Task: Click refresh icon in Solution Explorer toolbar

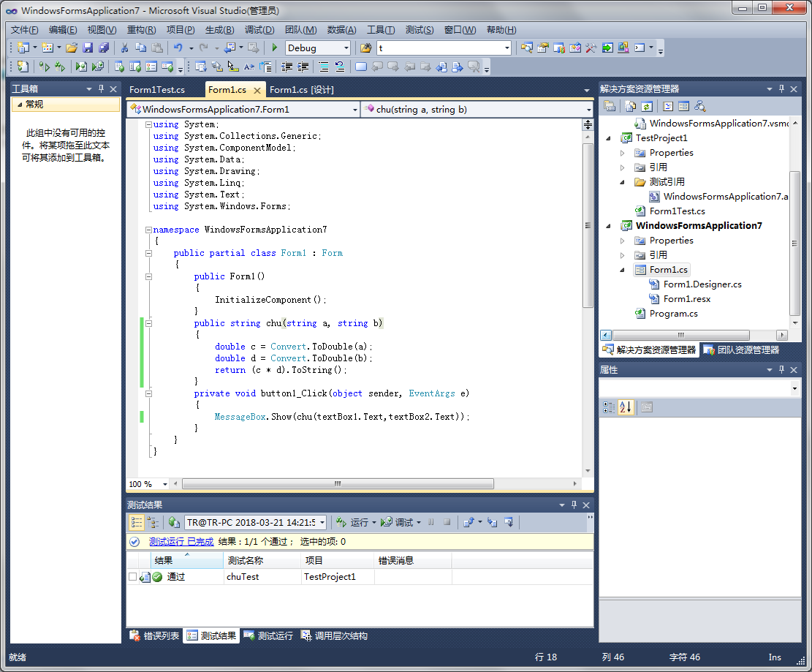Action: pyautogui.click(x=646, y=106)
